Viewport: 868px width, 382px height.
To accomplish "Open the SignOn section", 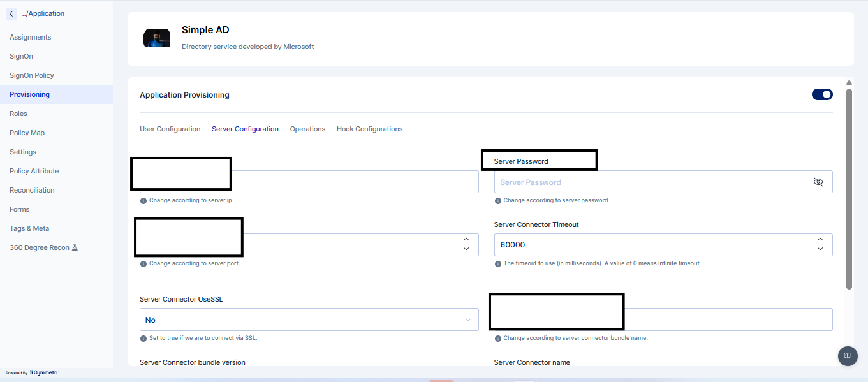I will tap(21, 56).
